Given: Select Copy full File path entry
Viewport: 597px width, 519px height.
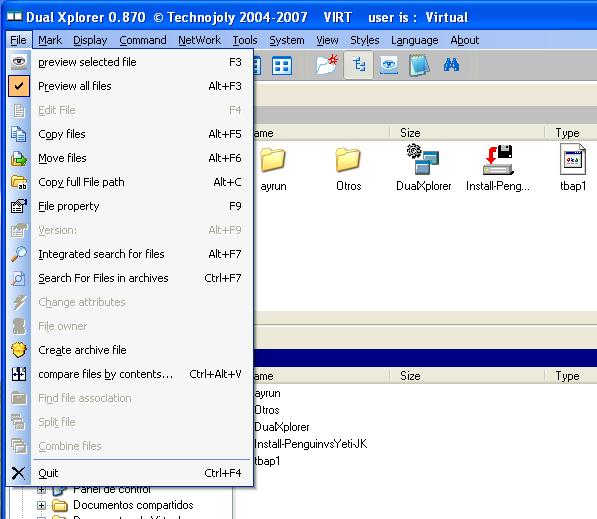Looking at the screenshot, I should (142, 182).
